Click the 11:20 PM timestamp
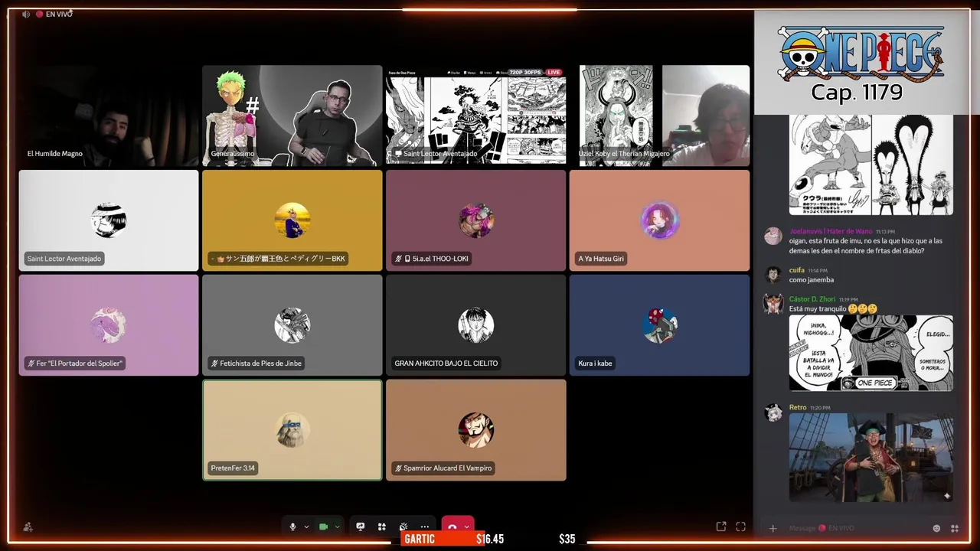Image resolution: width=980 pixels, height=551 pixels. [820, 409]
